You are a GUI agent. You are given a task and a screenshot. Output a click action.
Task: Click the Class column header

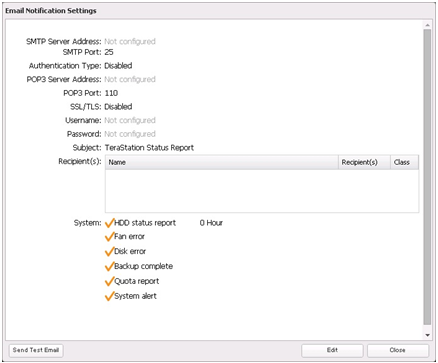tap(405, 162)
